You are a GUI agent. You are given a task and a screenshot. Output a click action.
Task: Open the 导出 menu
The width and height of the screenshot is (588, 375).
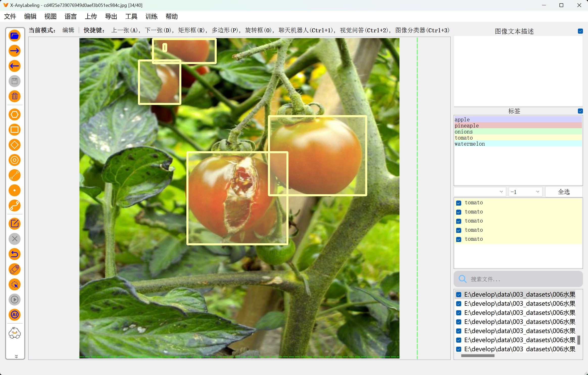(x=111, y=16)
